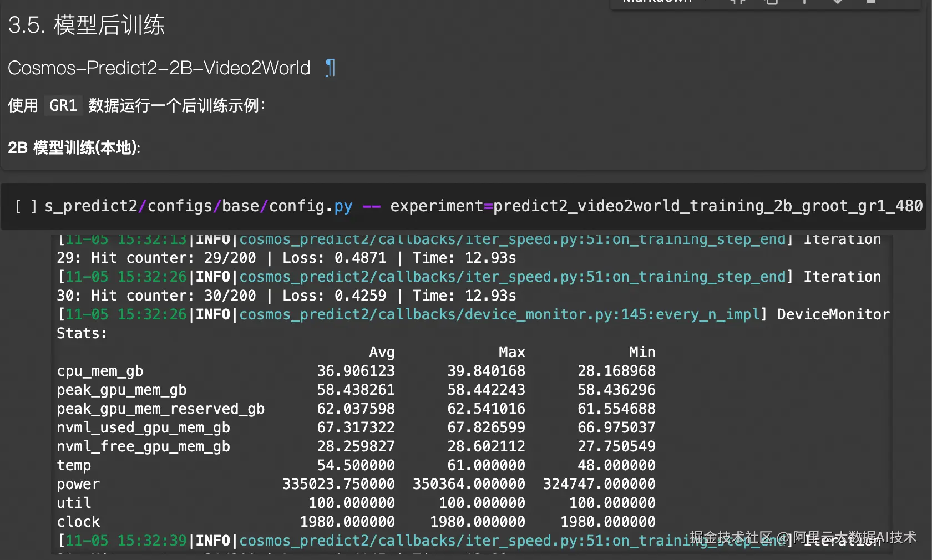Click the 'Max' column header
932x560 pixels.
click(511, 353)
